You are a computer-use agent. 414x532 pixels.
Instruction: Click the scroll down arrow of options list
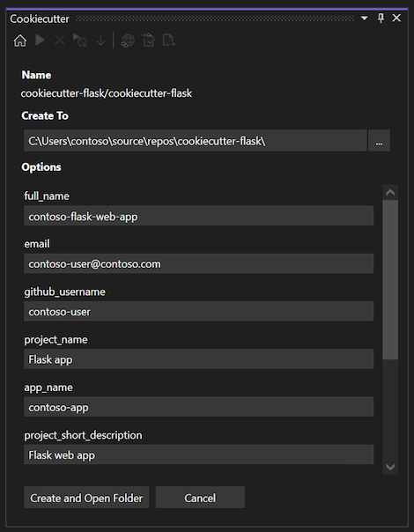(x=390, y=467)
